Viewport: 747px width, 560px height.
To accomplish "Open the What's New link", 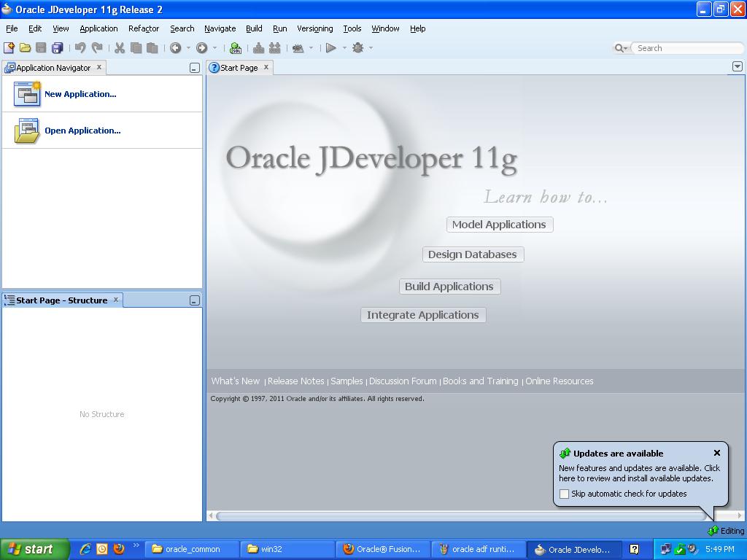I will tap(236, 381).
